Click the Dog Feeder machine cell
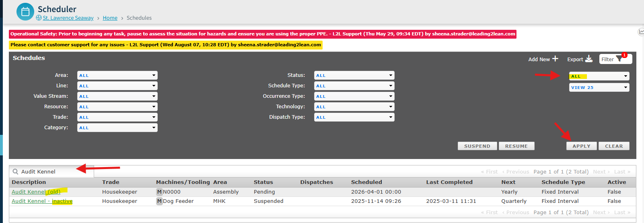Screen dimensions: 644x223 coord(178,201)
